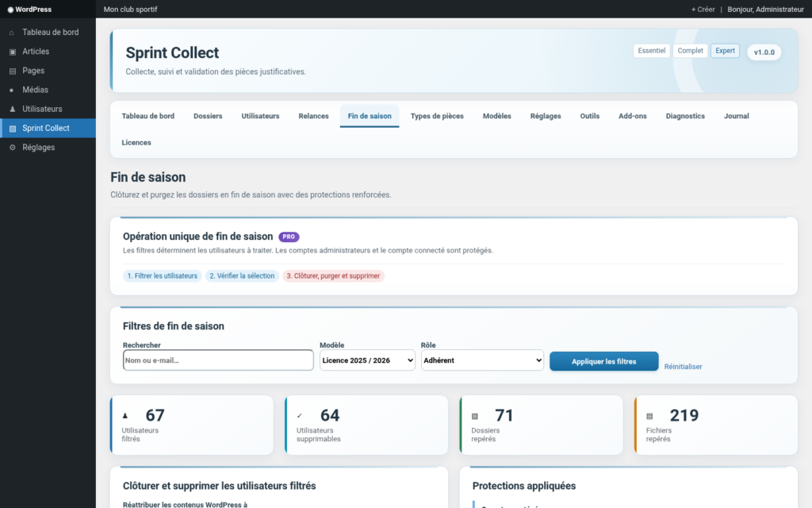Click the 71 Dossiers repérés value
This screenshot has width=812, height=508.
504,415
